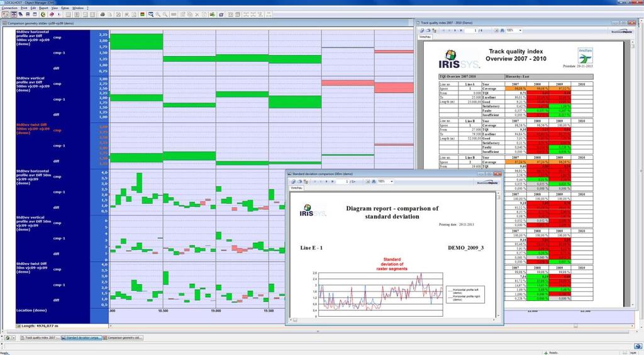
Task: Click the 'Ready' status text at bottom left
Action: click(x=4, y=353)
